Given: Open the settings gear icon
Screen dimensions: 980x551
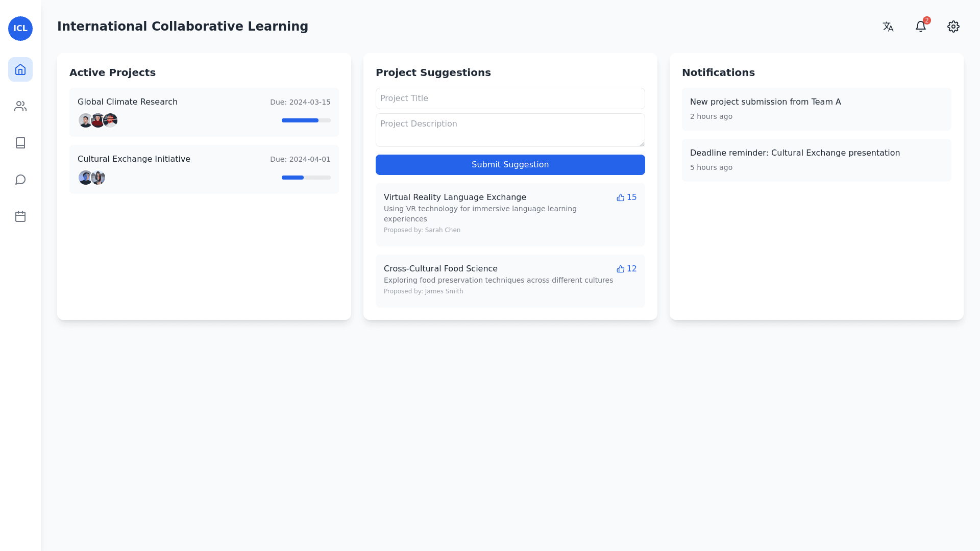Looking at the screenshot, I should coord(953,27).
